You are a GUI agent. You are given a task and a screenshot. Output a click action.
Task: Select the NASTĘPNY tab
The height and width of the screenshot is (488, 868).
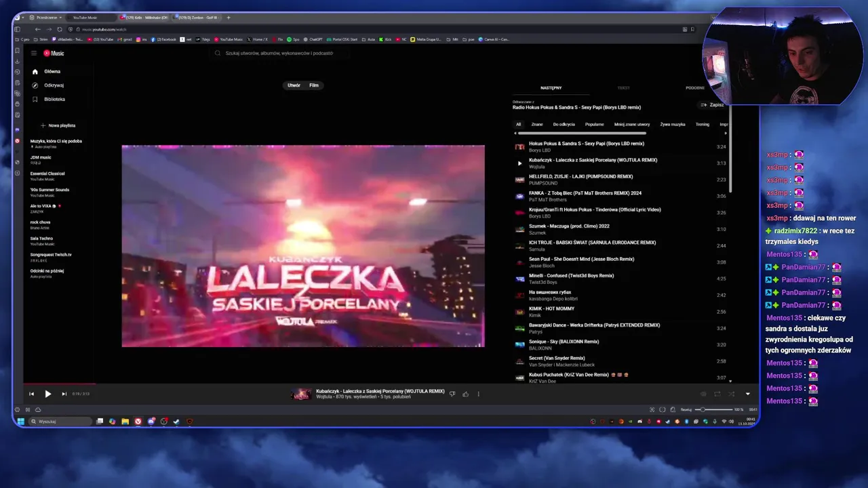pos(551,87)
